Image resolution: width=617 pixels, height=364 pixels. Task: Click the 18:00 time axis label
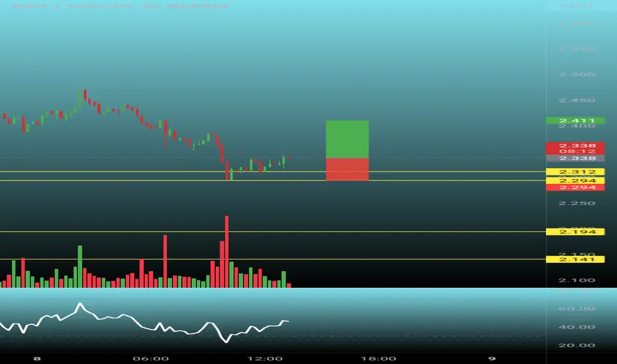point(378,359)
